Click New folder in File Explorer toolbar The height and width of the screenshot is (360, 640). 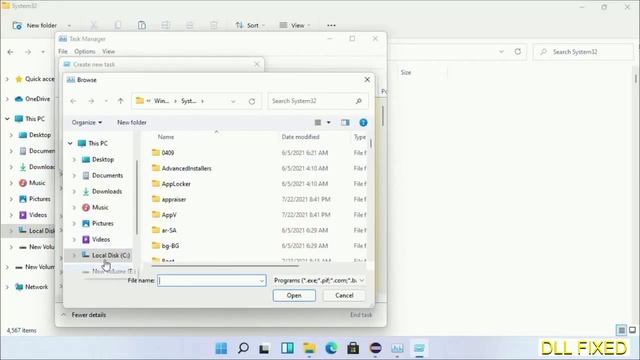tap(35, 25)
